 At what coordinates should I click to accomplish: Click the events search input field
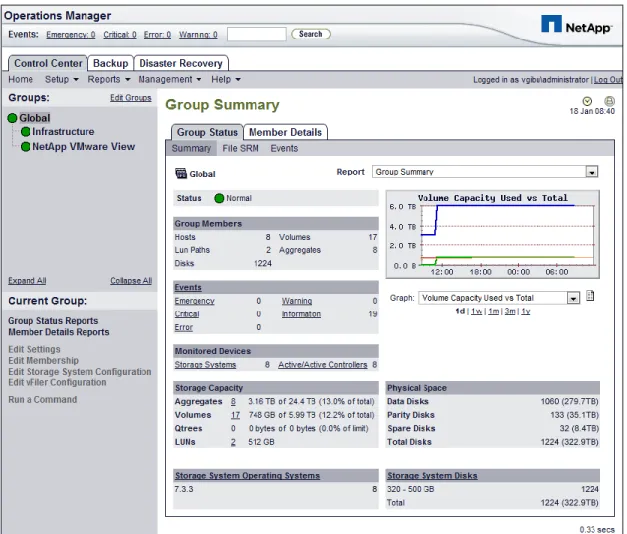pos(257,34)
